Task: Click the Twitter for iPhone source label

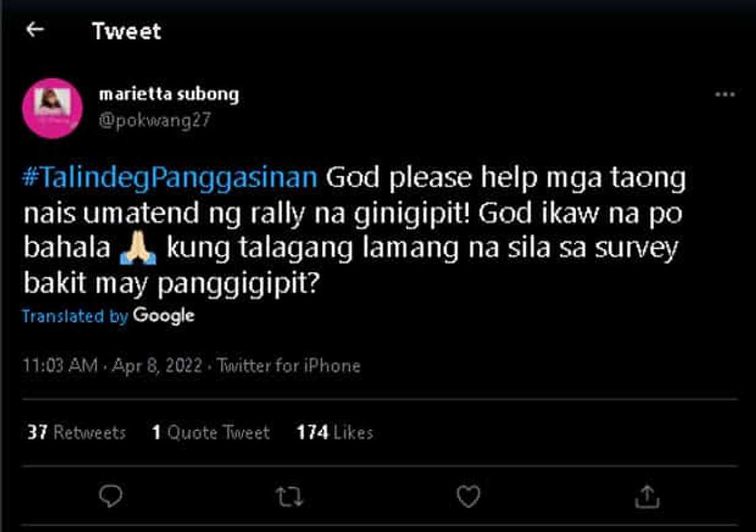Action: [x=289, y=366]
